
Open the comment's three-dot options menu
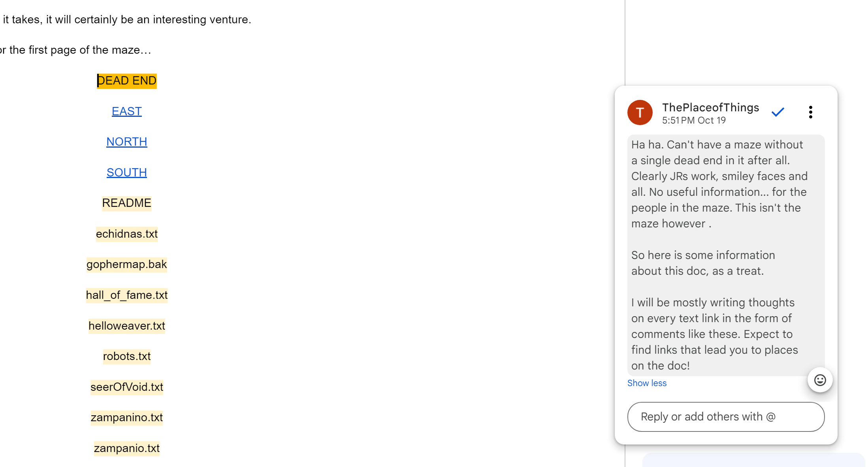click(810, 112)
